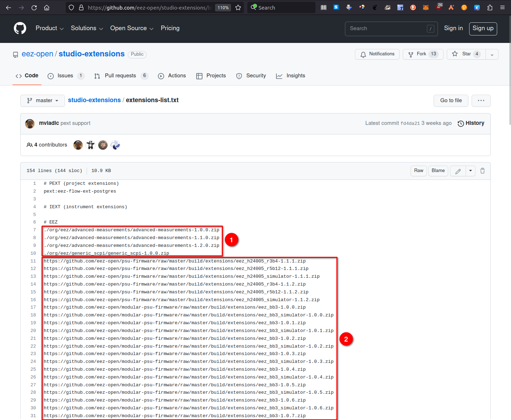The image size is (511, 420).
Task: Open the Security tab
Action: (251, 76)
